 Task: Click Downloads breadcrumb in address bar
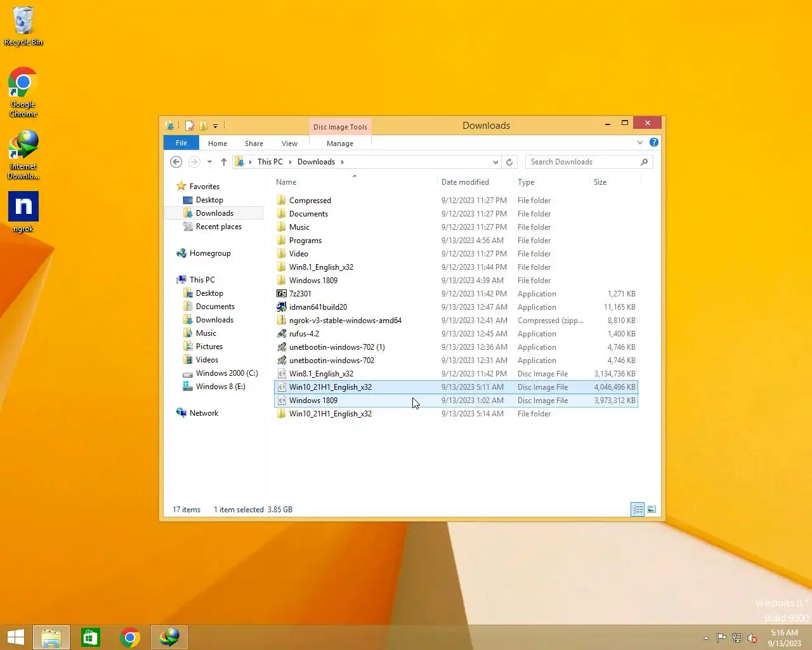click(316, 162)
